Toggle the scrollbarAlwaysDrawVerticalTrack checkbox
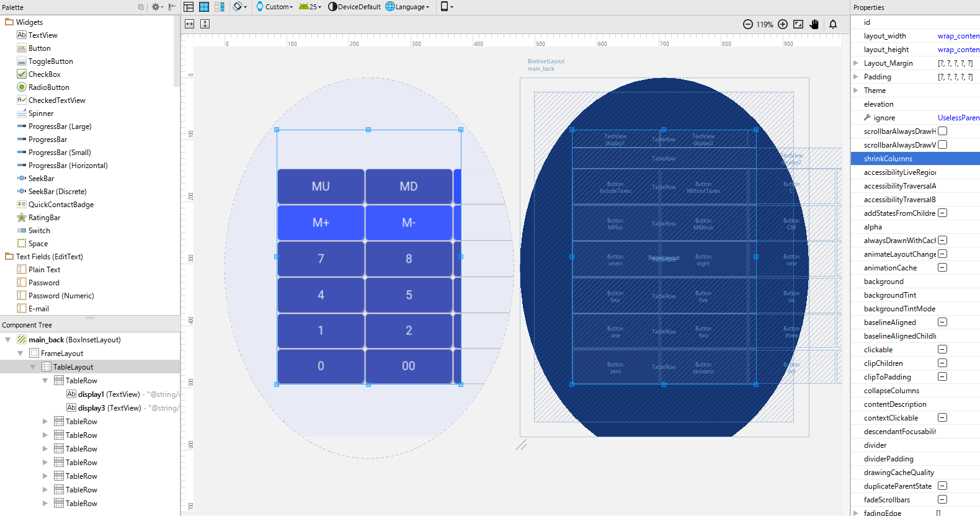980x516 pixels. click(x=942, y=145)
